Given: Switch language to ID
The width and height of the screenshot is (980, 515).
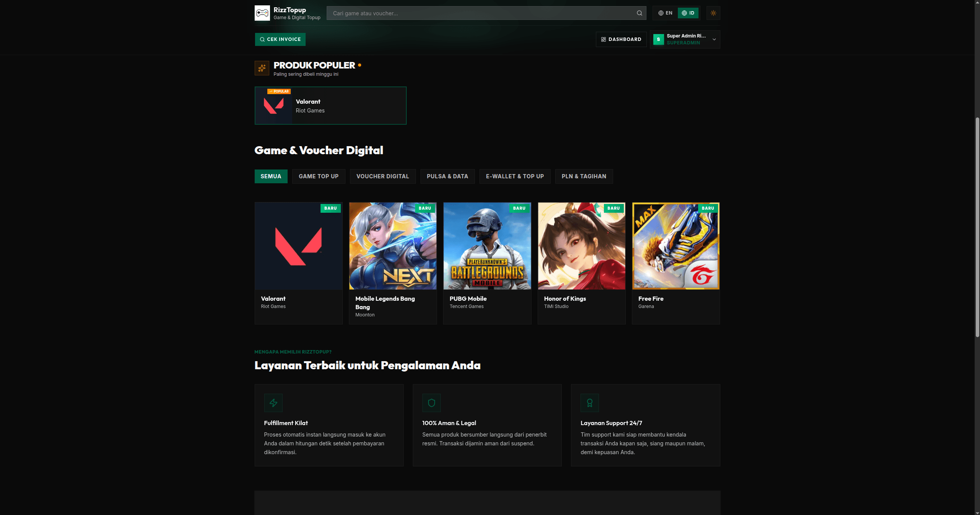Looking at the screenshot, I should 688,13.
